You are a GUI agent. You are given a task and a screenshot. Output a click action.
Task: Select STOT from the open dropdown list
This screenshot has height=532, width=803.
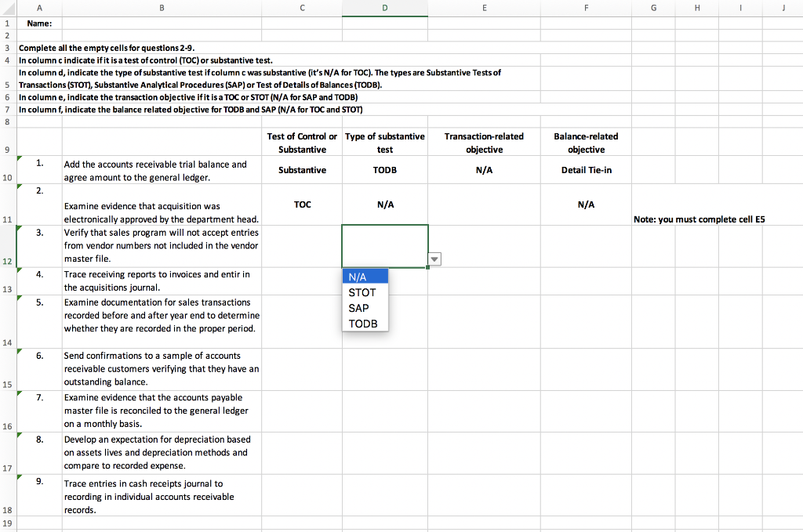tap(362, 291)
